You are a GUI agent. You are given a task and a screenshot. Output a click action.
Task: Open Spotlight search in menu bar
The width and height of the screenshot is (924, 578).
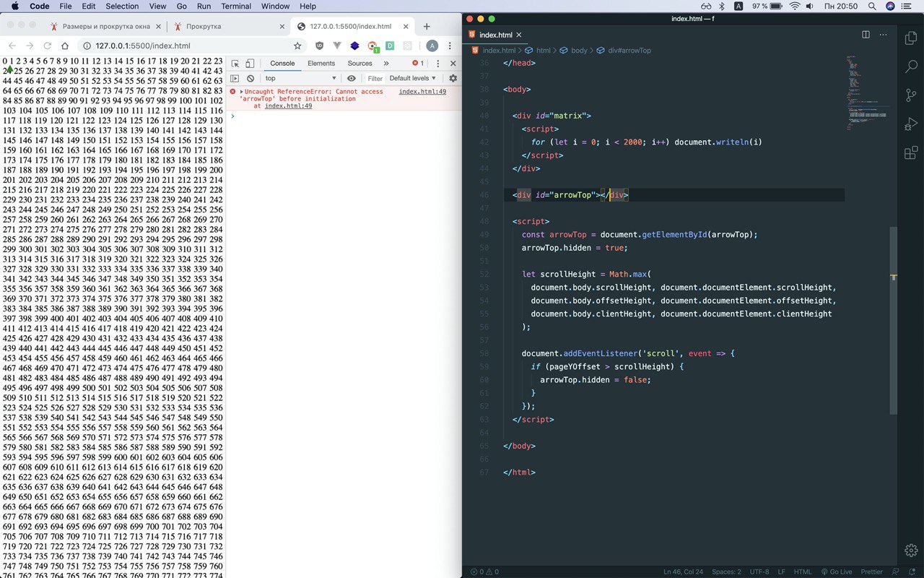pos(871,7)
